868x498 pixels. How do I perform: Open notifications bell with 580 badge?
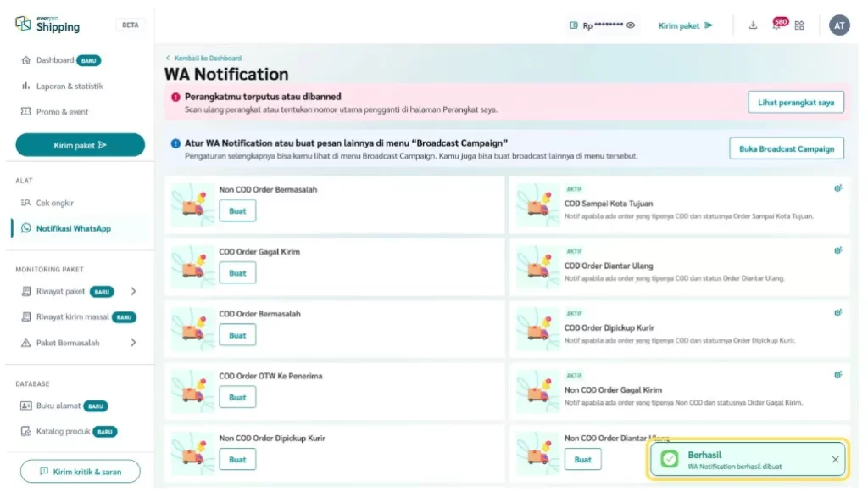776,25
